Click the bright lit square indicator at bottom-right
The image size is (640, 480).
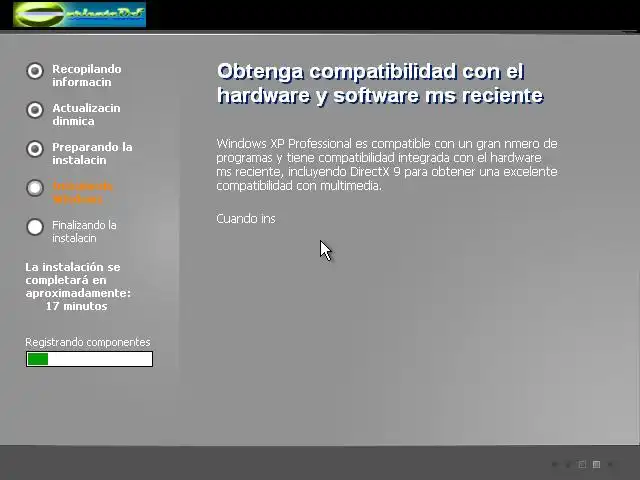(596, 464)
